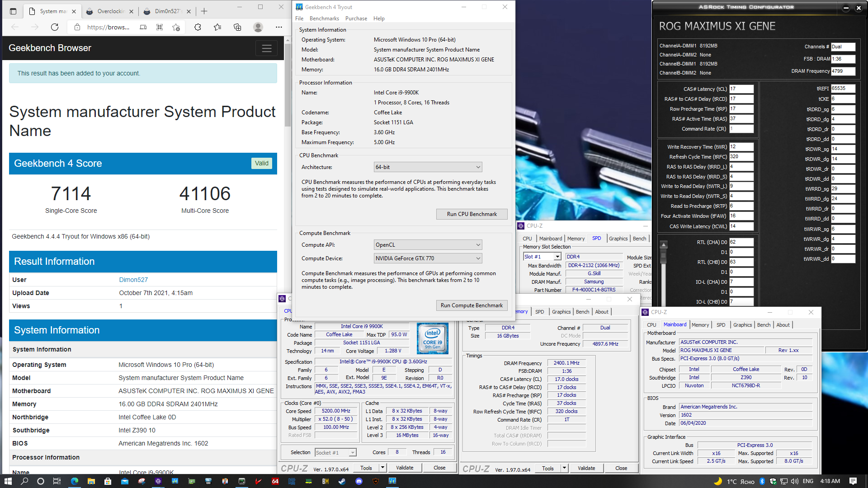Open the Geekbench Browser hamburger menu
The height and width of the screenshot is (488, 868).
tap(267, 48)
